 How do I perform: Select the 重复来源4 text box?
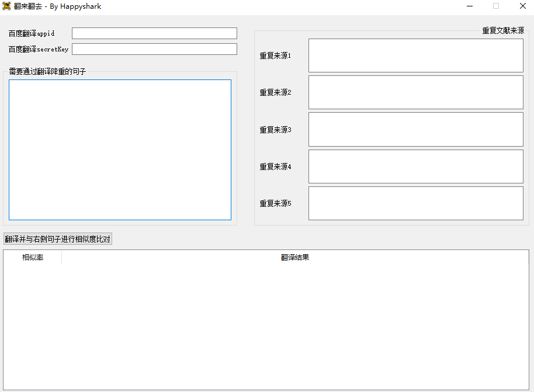pyautogui.click(x=415, y=166)
